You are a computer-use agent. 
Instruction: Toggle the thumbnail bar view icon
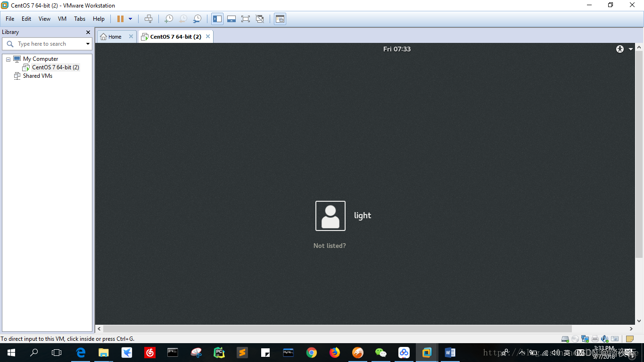click(x=231, y=19)
